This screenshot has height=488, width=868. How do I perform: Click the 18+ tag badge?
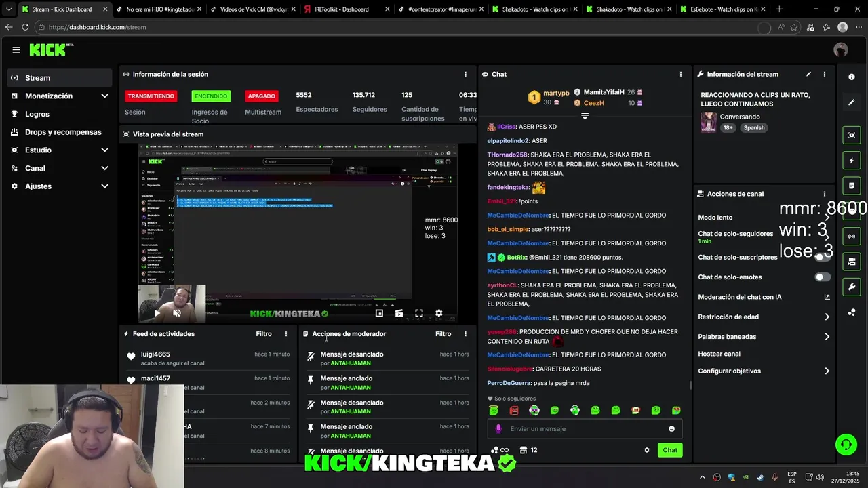728,127
